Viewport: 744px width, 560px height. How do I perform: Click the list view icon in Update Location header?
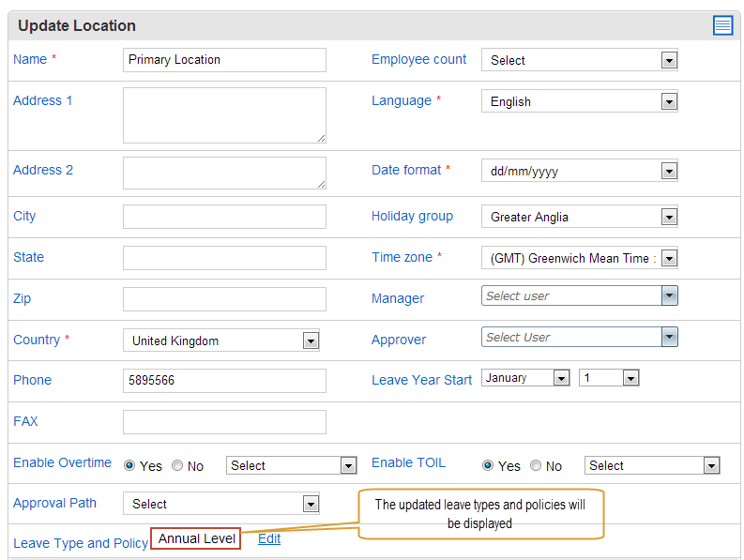(722, 25)
